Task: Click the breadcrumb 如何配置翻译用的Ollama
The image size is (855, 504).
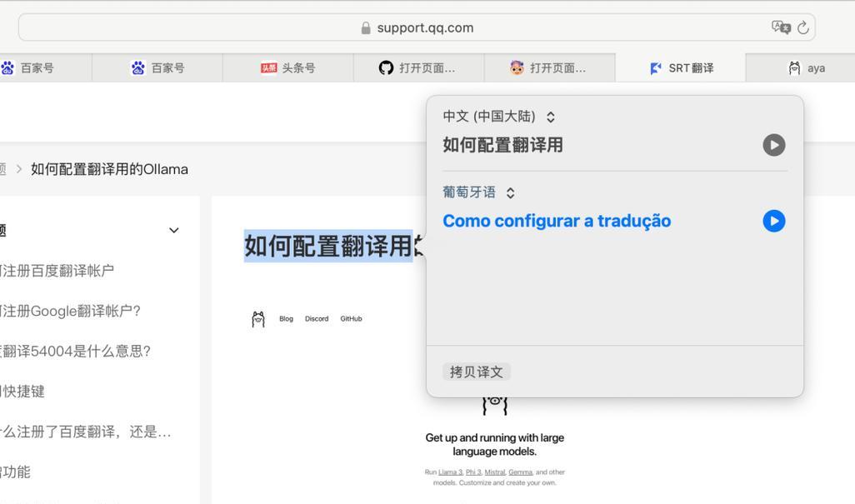Action: click(x=109, y=169)
